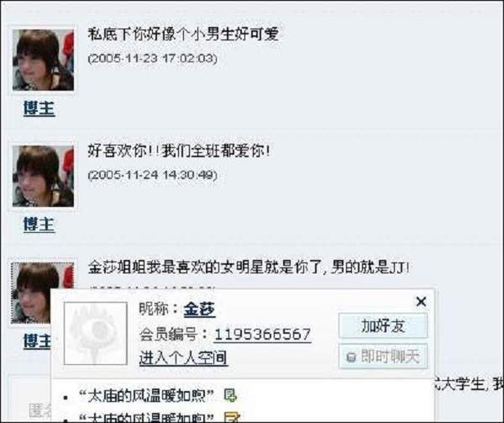This screenshot has height=423, width=504.
Task: Click the green document icon beside first 太庙的风温暖如煦
Action: point(230,395)
